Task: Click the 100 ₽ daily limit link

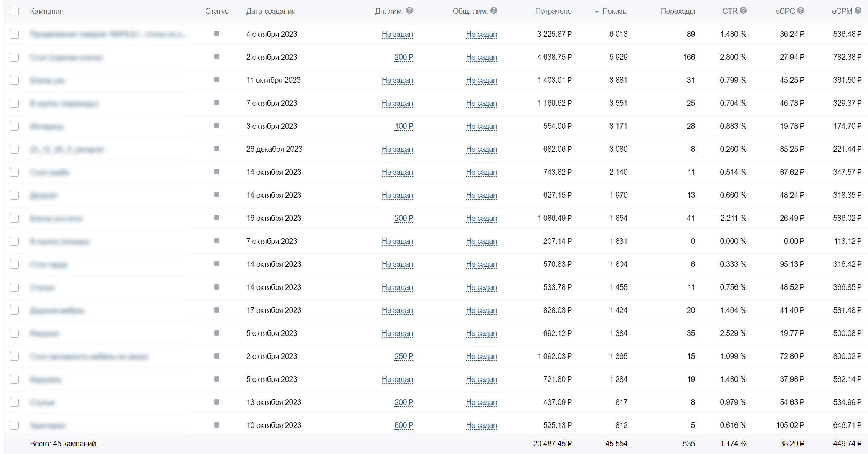Action: click(x=403, y=126)
